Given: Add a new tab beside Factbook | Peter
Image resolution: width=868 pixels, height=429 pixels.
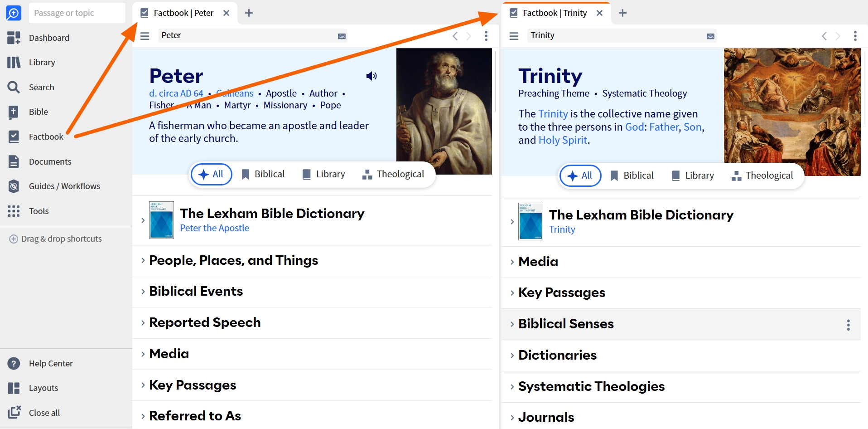Looking at the screenshot, I should [249, 13].
